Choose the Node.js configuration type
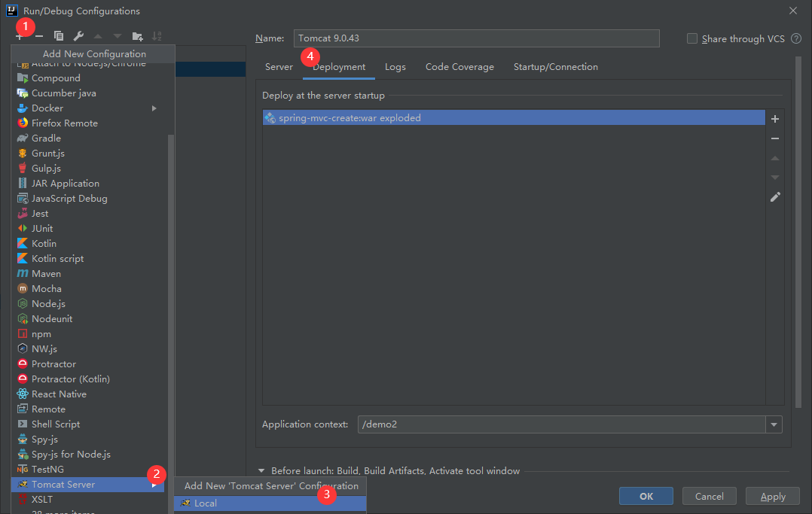The height and width of the screenshot is (514, 812). point(88,304)
